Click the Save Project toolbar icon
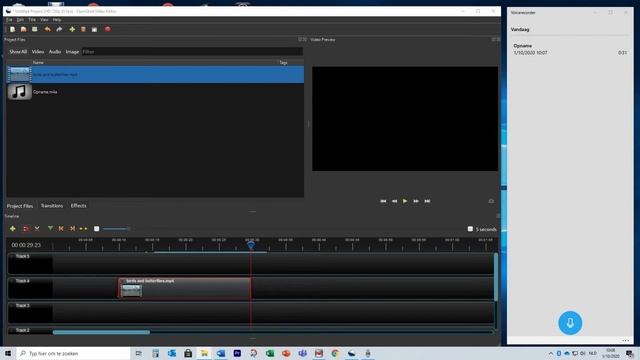Viewport: 640px width, 360px height. click(x=35, y=29)
